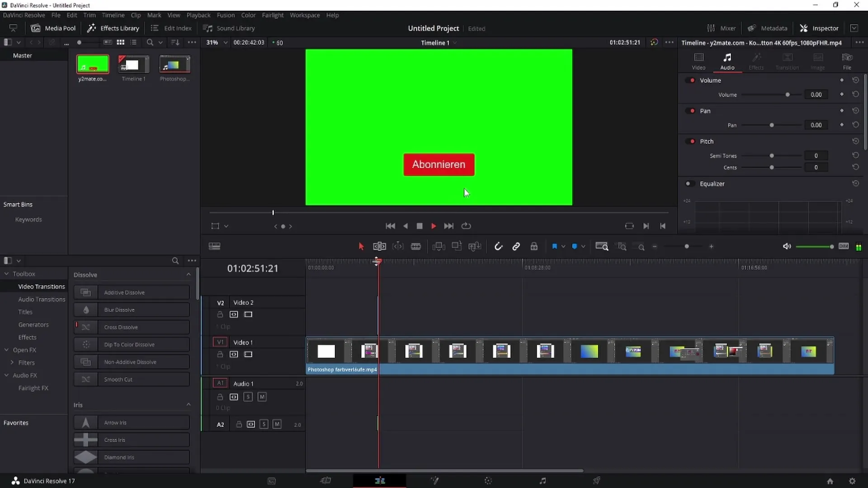Viewport: 868px width, 488px height.
Task: Disable the Pan section toggle
Action: pos(690,111)
